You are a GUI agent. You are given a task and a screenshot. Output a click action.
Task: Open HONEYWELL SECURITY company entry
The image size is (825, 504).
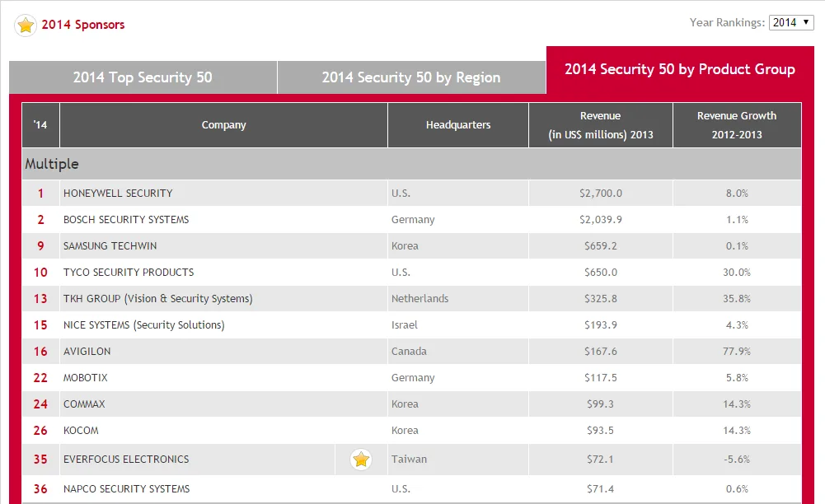[118, 194]
